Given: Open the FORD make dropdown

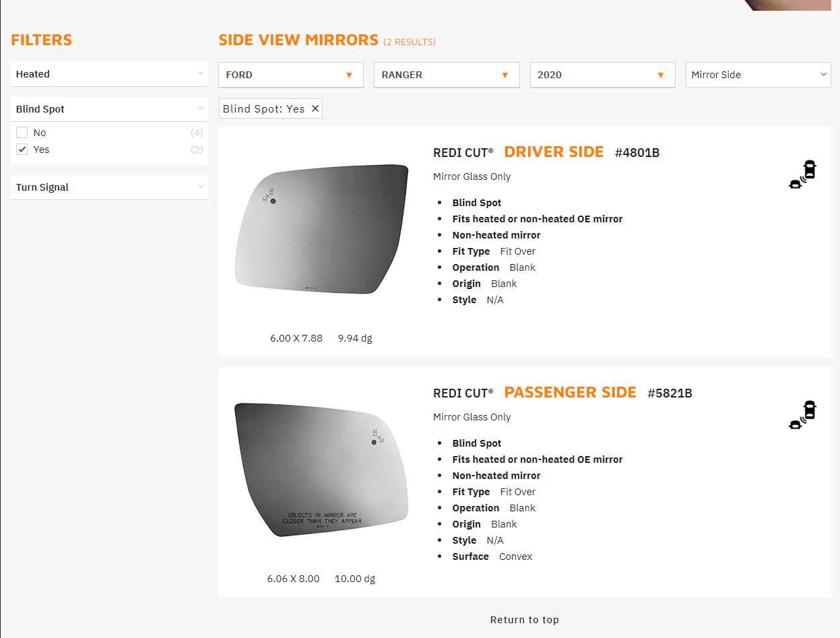Looking at the screenshot, I should [x=291, y=75].
